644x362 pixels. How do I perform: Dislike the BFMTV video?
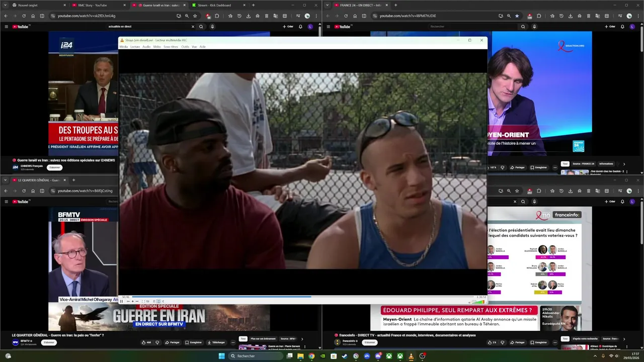(157, 342)
